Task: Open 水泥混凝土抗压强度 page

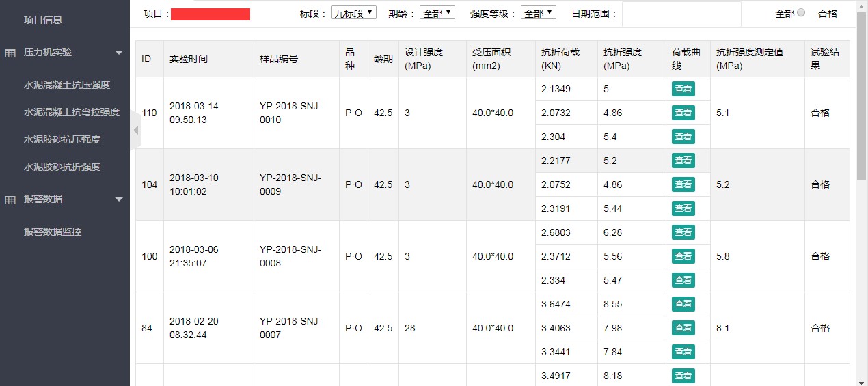Action: pos(67,85)
